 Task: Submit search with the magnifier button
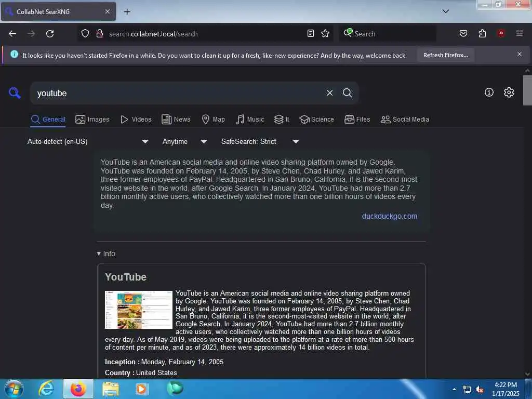(x=347, y=93)
